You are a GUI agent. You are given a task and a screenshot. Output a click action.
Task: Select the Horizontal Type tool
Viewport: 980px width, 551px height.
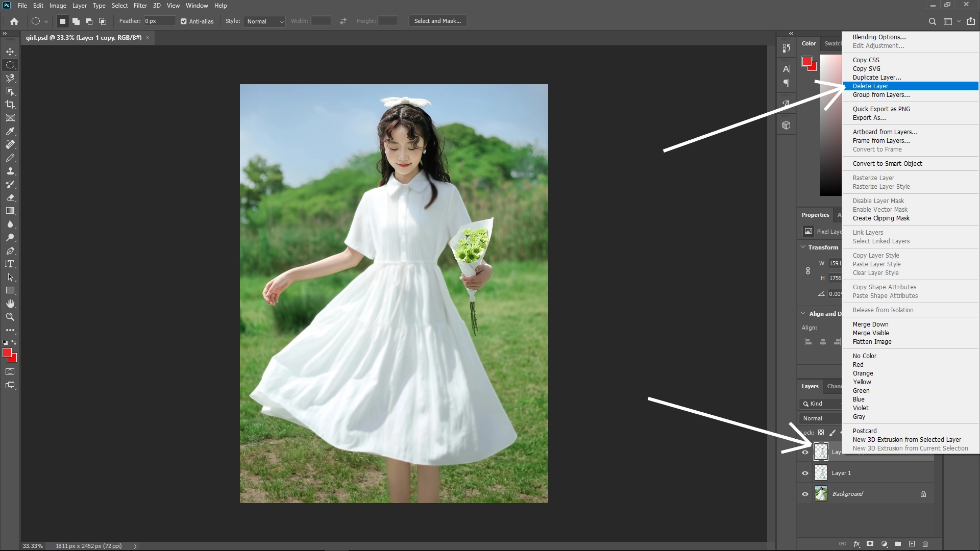point(10,264)
